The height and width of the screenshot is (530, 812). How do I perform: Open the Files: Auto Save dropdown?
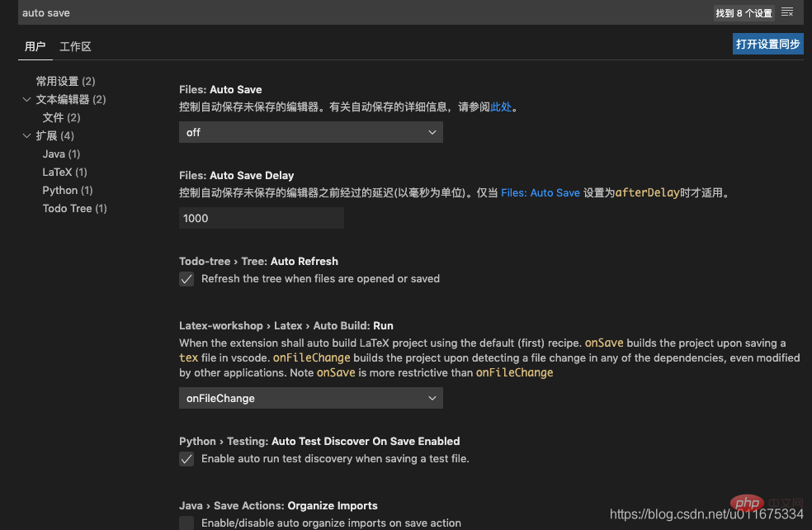click(x=311, y=132)
